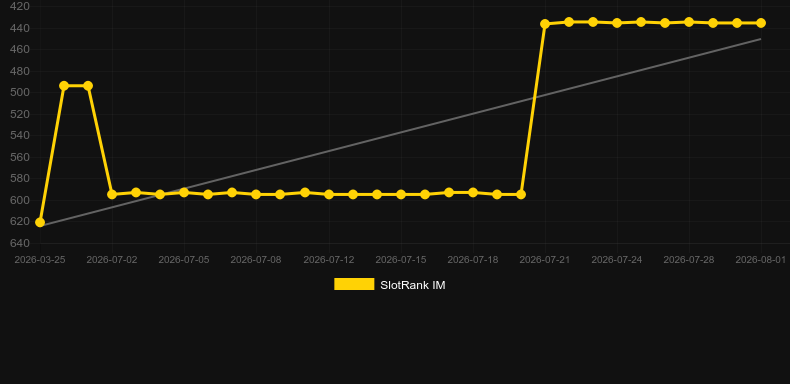Click the 440 y-axis value label
790x384 pixels.
click(20, 28)
